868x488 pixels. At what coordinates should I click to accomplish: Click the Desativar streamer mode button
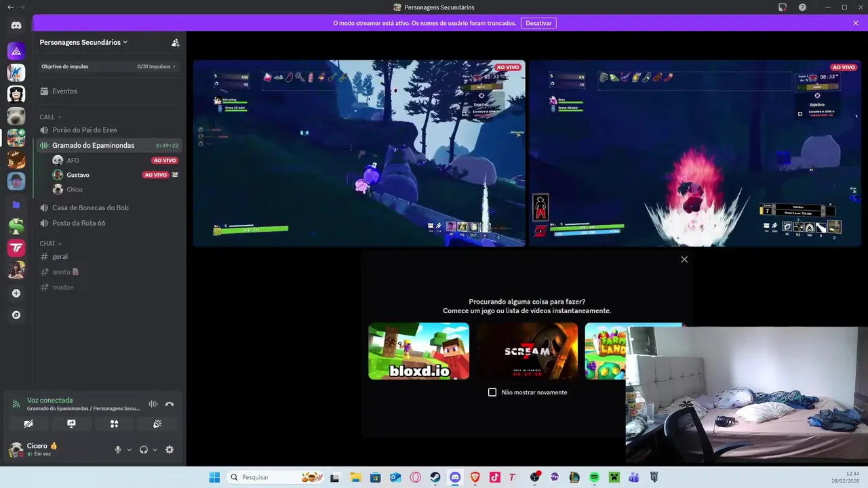538,23
